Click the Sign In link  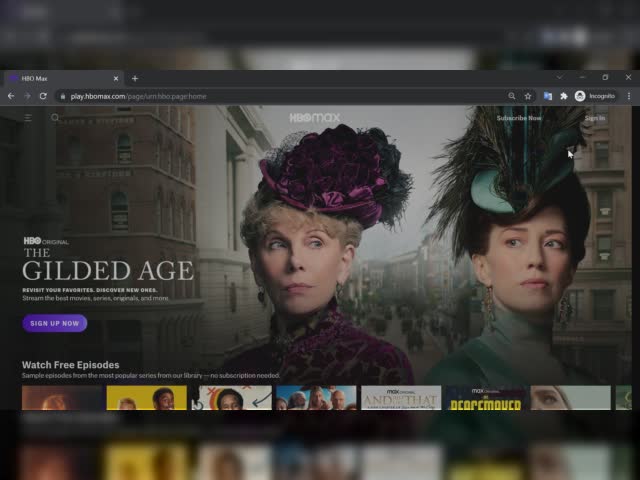click(x=595, y=118)
